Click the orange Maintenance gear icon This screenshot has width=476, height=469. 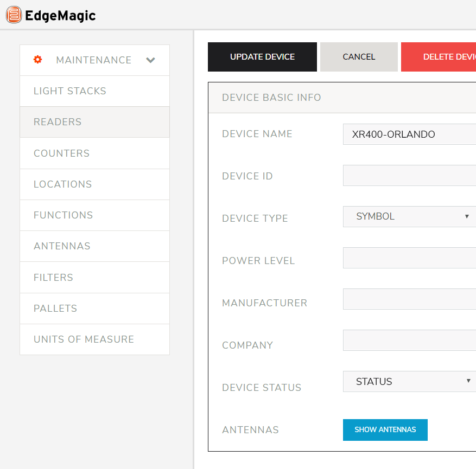coord(37,60)
